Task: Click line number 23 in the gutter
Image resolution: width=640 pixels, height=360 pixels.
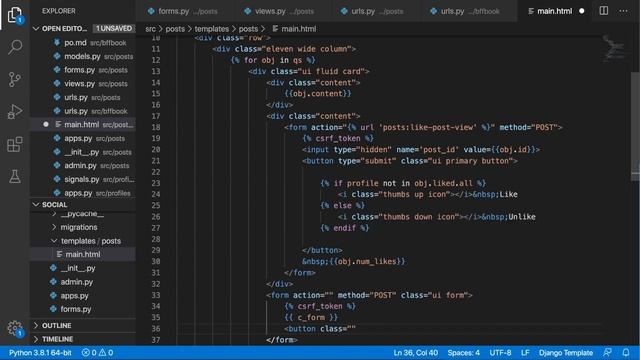Action: click(156, 183)
